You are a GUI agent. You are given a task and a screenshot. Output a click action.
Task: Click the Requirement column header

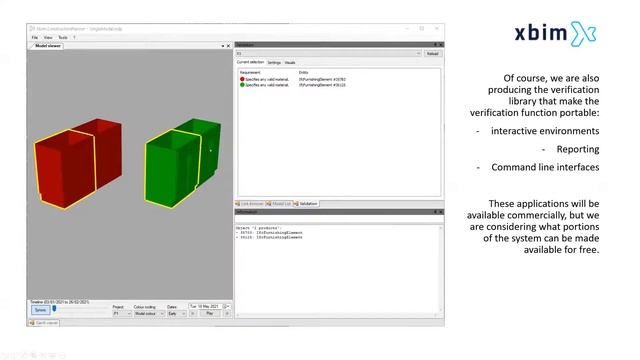point(250,72)
